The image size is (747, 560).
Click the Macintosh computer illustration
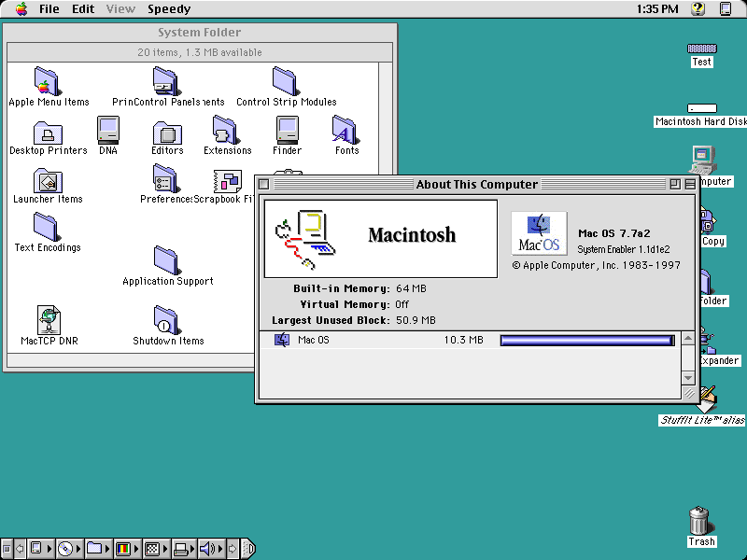coord(305,240)
